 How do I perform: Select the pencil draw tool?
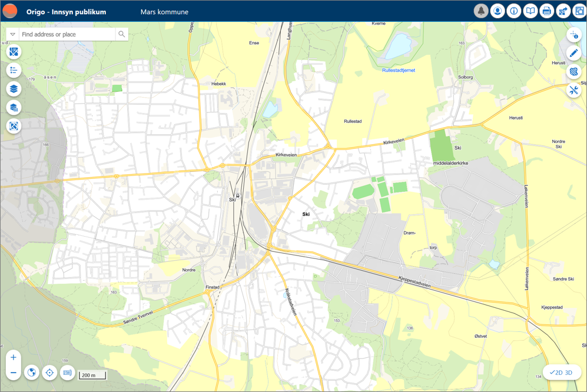pyautogui.click(x=574, y=54)
